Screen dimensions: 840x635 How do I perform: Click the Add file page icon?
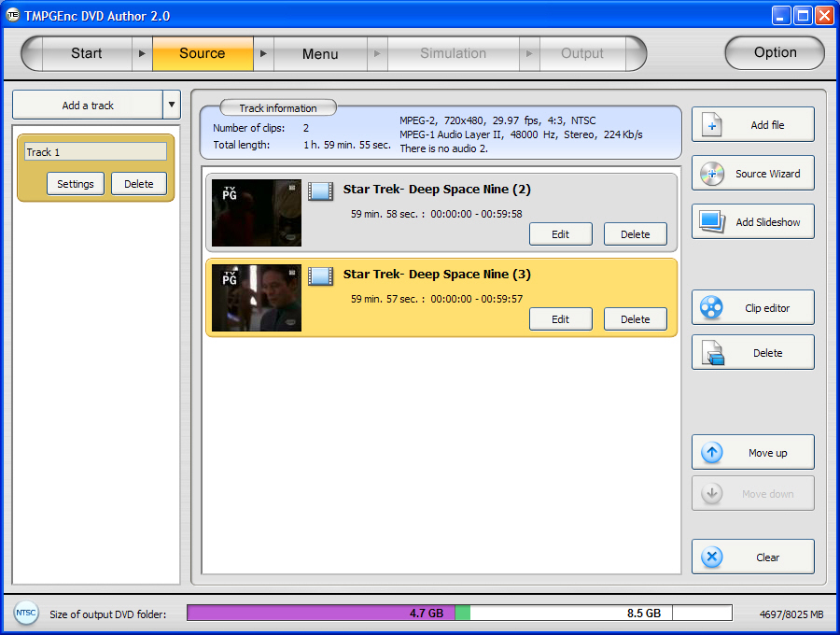point(712,125)
